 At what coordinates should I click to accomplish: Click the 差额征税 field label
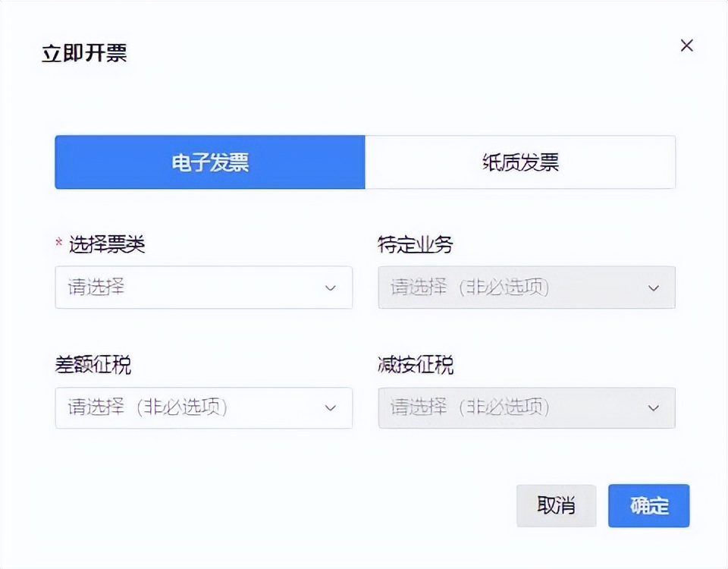click(x=93, y=365)
